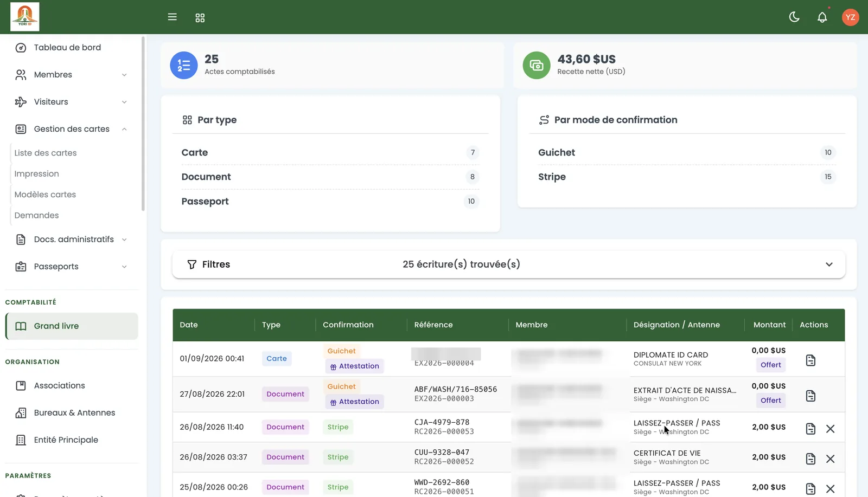Open notifications bell icon
The image size is (868, 497).
tap(822, 17)
